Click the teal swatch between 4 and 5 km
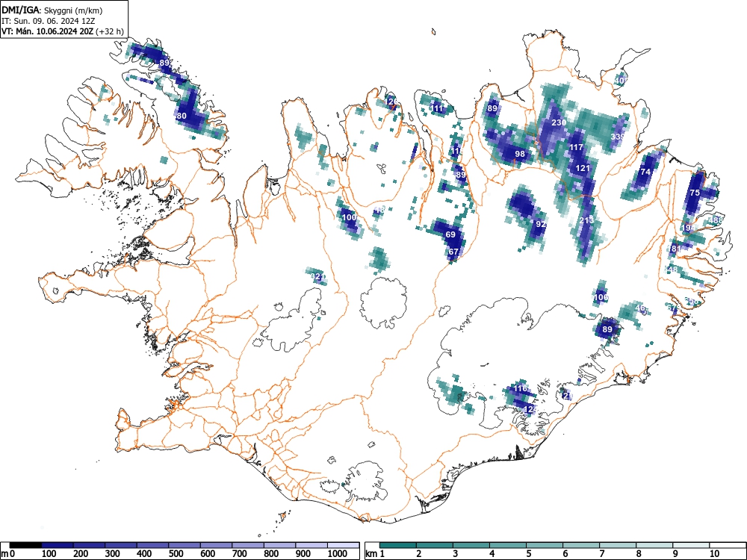Image resolution: width=747 pixels, height=560 pixels. pos(508,545)
